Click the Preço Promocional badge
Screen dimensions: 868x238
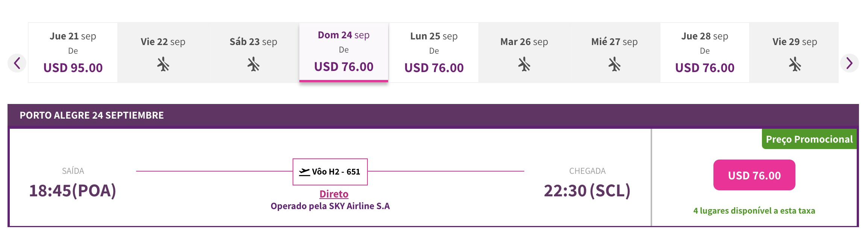point(809,139)
